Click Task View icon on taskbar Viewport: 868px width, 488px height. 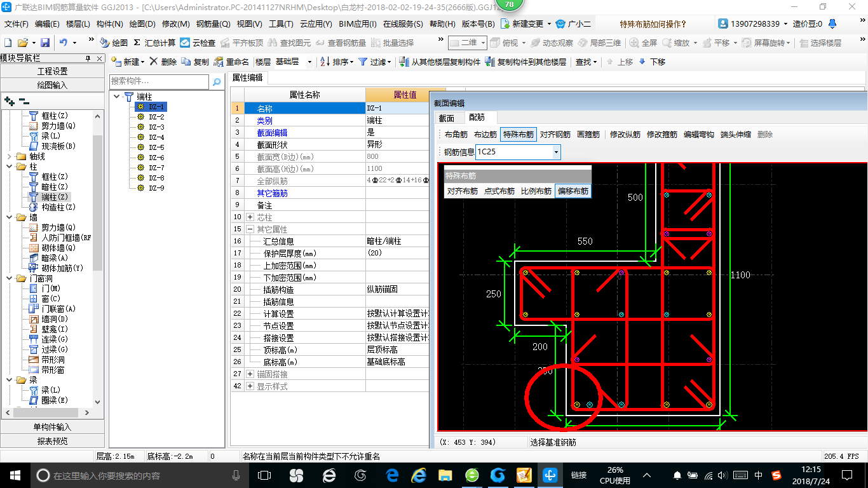pyautogui.click(x=264, y=475)
